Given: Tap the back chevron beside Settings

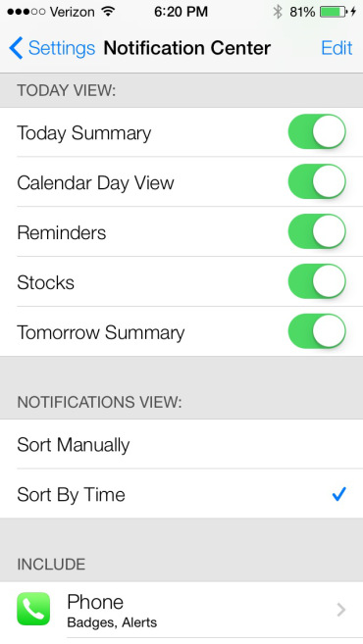Looking at the screenshot, I should [x=16, y=48].
